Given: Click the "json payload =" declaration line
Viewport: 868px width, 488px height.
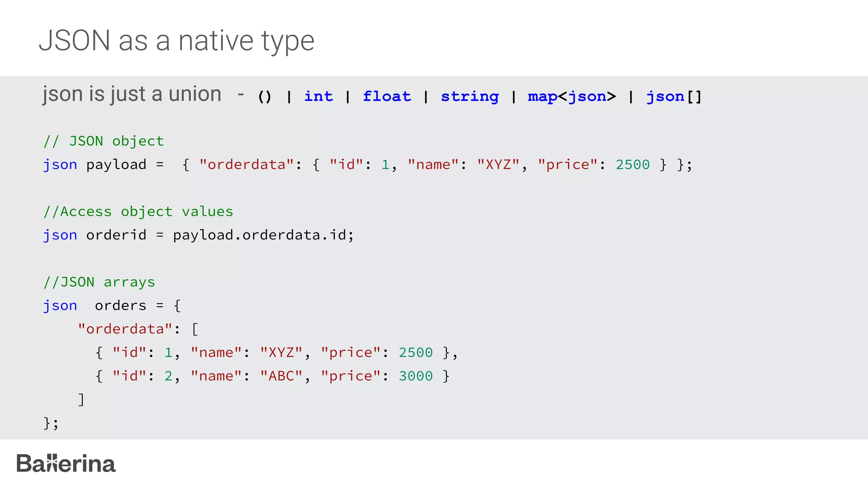Looking at the screenshot, I should (x=368, y=164).
